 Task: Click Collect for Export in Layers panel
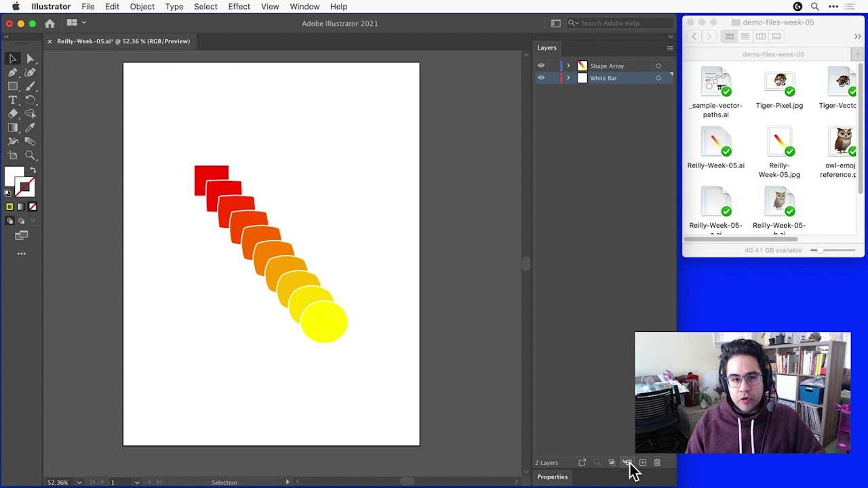point(582,462)
